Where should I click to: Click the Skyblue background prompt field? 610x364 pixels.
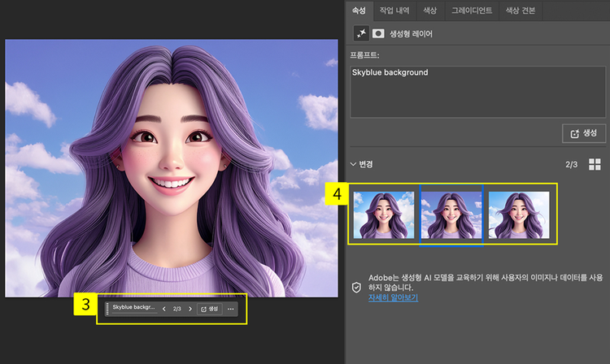point(477,92)
